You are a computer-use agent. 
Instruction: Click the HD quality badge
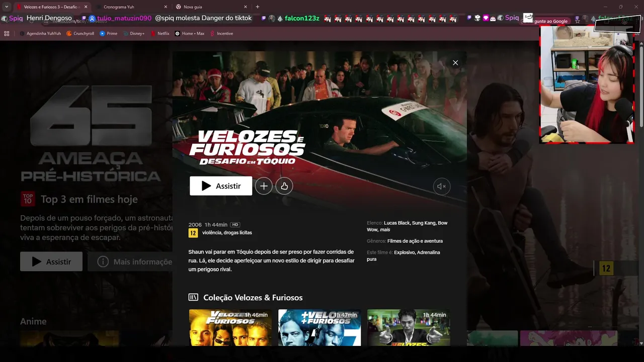(x=235, y=225)
